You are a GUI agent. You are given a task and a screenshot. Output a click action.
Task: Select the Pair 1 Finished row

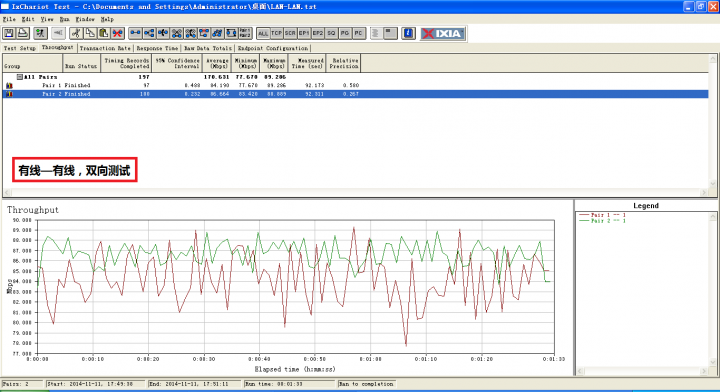pos(355,85)
